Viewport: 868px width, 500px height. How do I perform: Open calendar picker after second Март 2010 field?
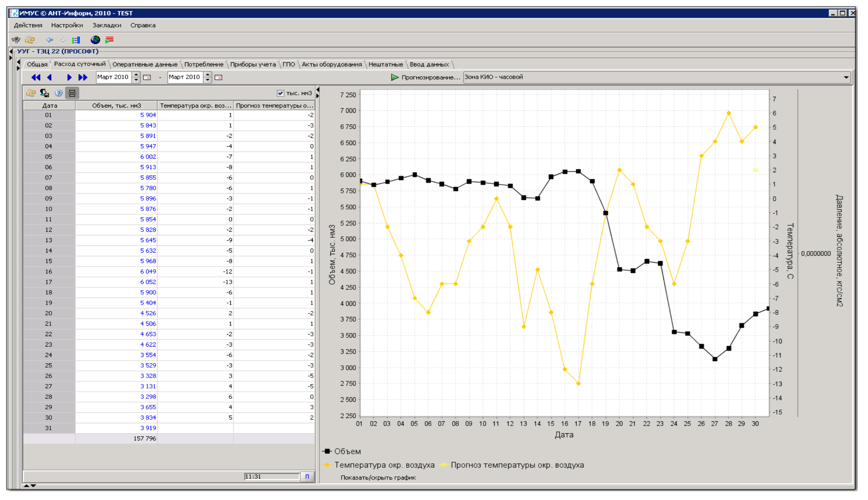[218, 78]
